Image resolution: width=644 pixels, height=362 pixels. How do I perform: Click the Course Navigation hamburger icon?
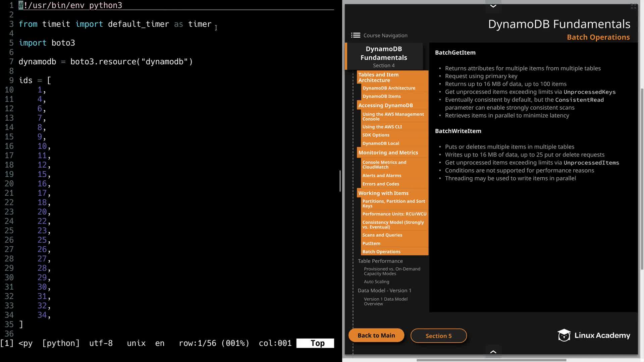[356, 35]
